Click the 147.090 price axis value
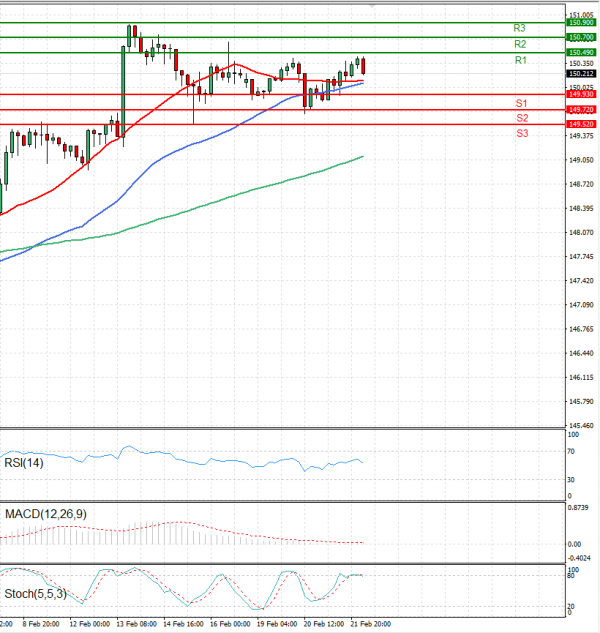Image resolution: width=600 pixels, height=633 pixels. [581, 305]
